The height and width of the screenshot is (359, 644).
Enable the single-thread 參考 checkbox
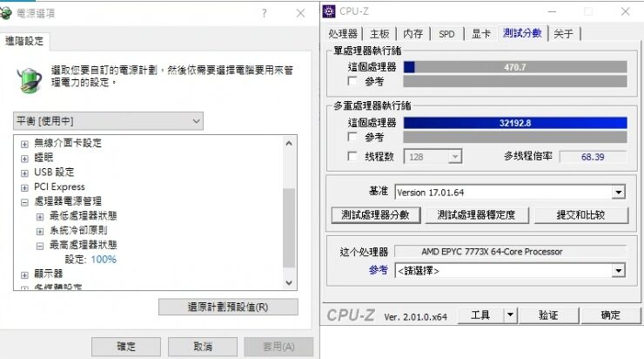point(352,81)
